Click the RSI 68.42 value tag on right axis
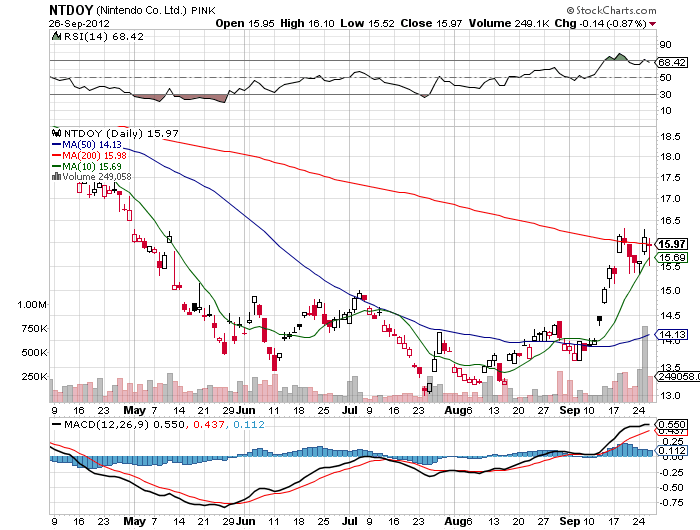700x530 pixels. pyautogui.click(x=671, y=62)
